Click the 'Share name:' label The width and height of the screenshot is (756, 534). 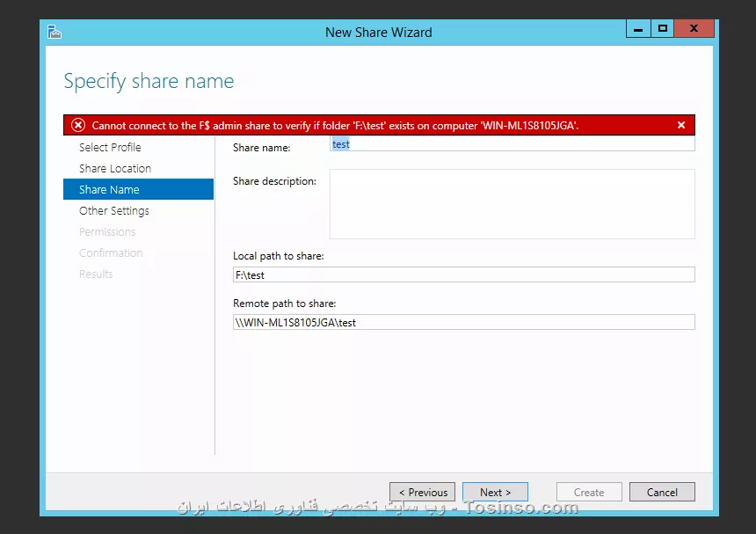[262, 148]
